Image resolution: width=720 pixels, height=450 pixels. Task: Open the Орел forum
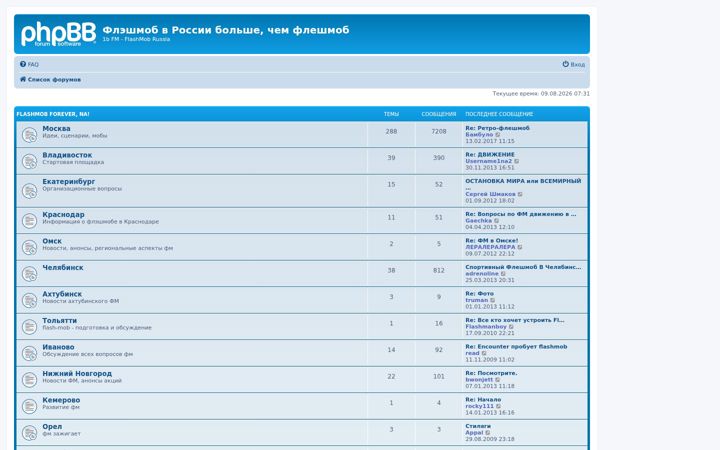(52, 427)
